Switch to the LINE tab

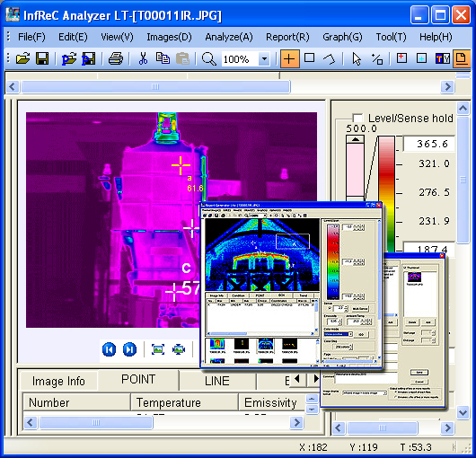pyautogui.click(x=217, y=381)
